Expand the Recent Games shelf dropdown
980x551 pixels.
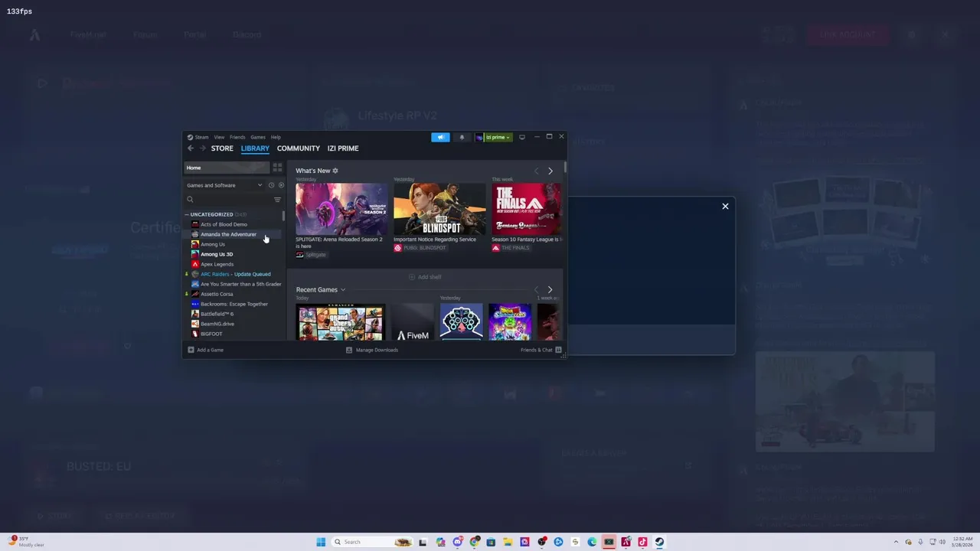343,290
